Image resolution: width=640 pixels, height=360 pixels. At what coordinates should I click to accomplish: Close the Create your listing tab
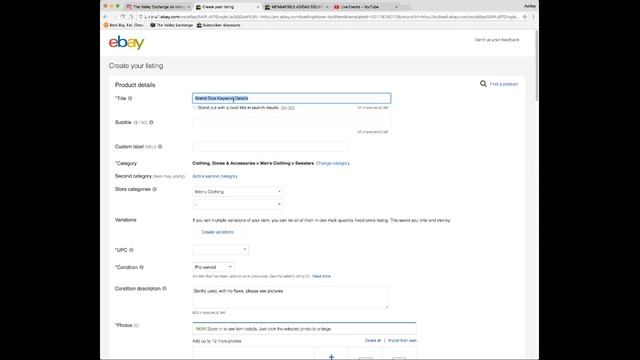tap(258, 7)
